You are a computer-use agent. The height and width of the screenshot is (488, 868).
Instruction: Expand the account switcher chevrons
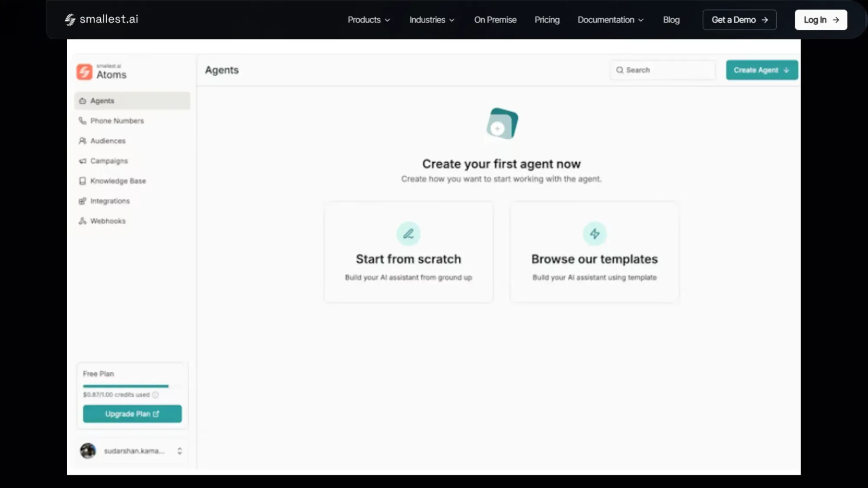180,451
